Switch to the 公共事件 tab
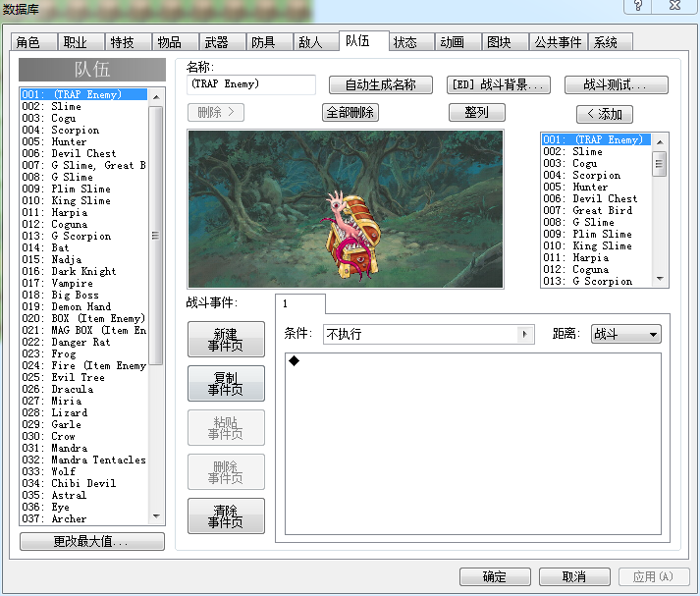Image resolution: width=700 pixels, height=596 pixels. click(558, 42)
